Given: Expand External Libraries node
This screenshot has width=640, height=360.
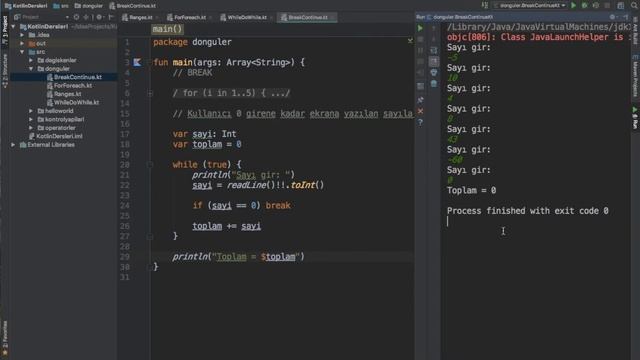Looking at the screenshot, I should pyautogui.click(x=13, y=145).
